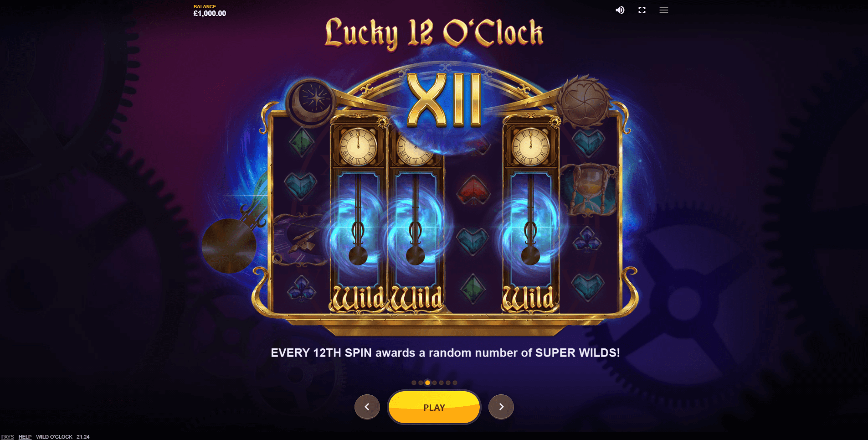868x440 pixels.
Task: Select the fourth slide indicator dot
Action: (434, 383)
